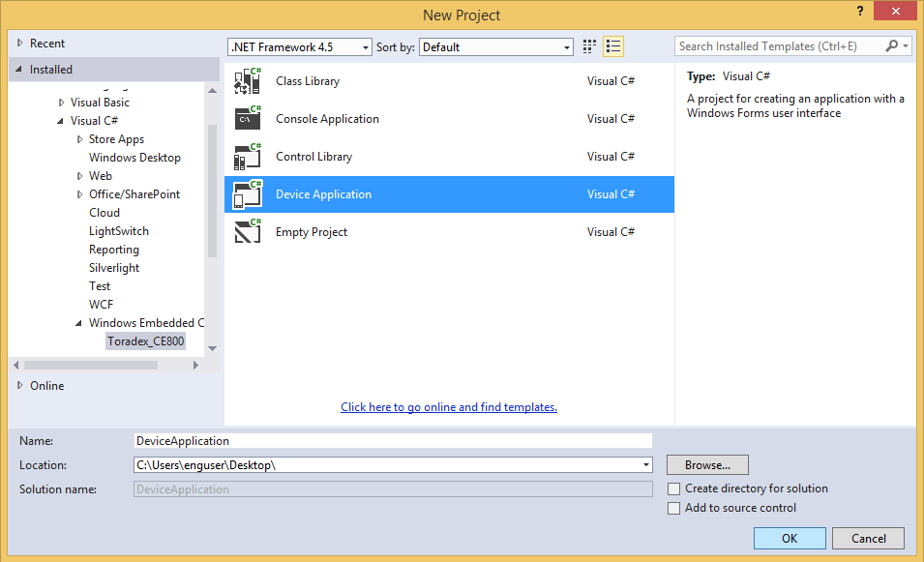924x562 pixels.
Task: Open the online templates link
Action: pyautogui.click(x=448, y=406)
